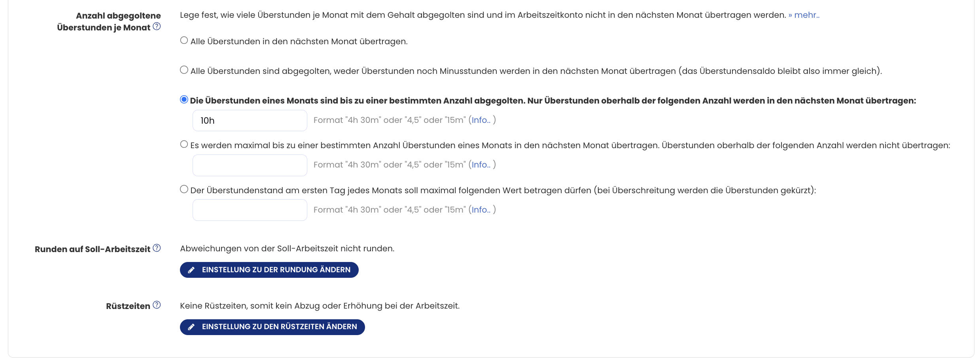Click pencil icon on Rüstzeiten ändern button
Viewport: 980px width, 358px height.
coord(191,327)
